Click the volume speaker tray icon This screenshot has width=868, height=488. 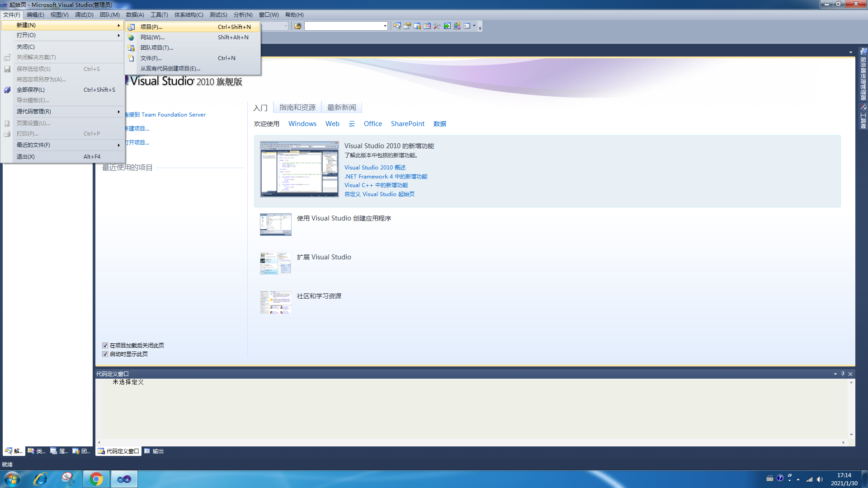pos(820,479)
